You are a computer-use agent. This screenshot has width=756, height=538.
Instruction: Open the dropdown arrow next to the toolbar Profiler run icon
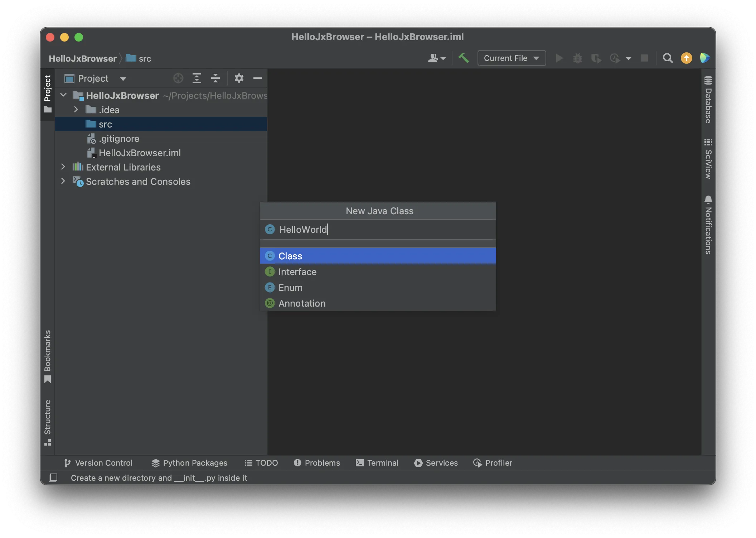(x=629, y=58)
